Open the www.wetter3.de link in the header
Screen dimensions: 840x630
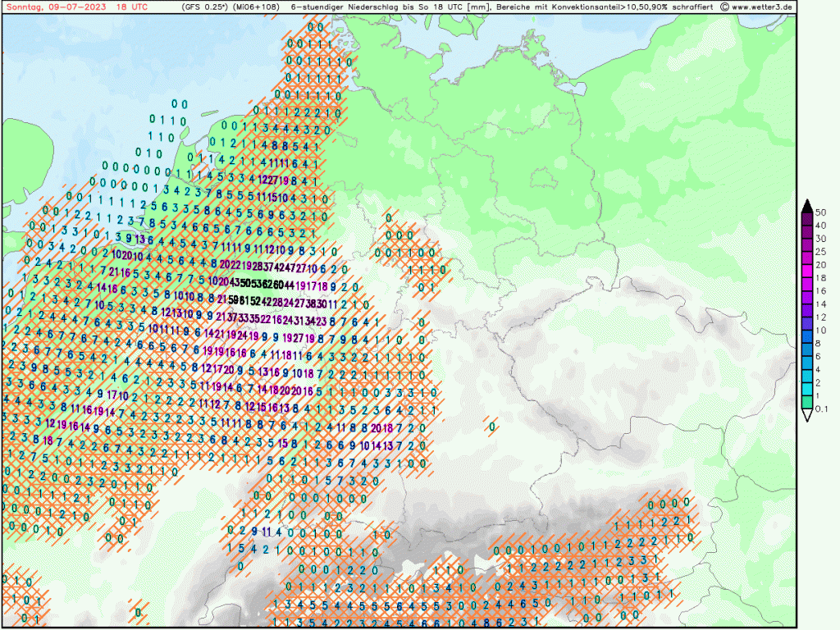pyautogui.click(x=762, y=7)
